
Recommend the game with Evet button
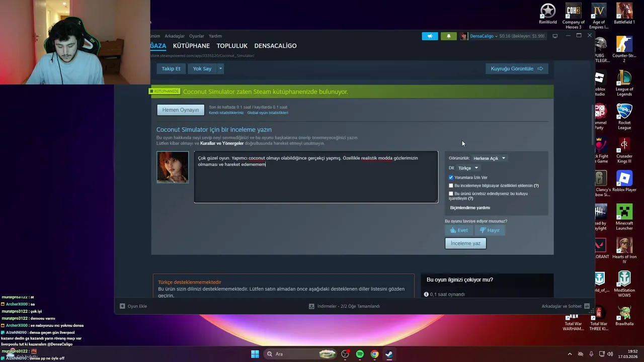pos(459,230)
